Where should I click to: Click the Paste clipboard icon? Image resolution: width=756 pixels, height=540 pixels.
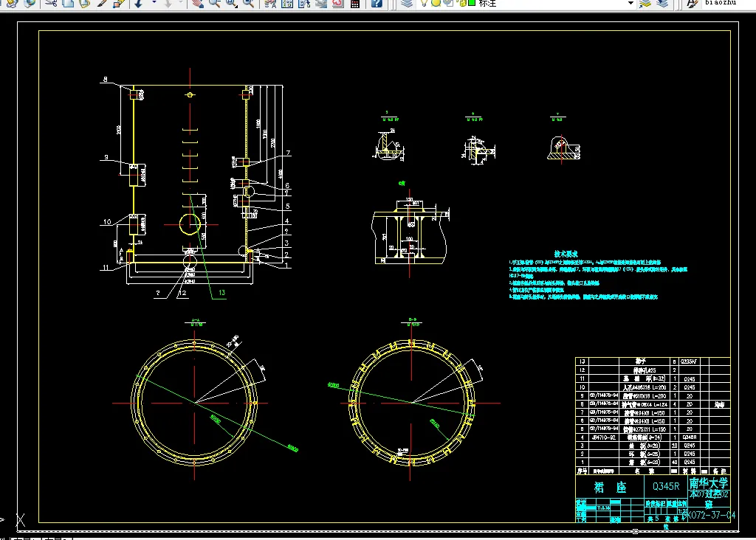coord(85,4)
